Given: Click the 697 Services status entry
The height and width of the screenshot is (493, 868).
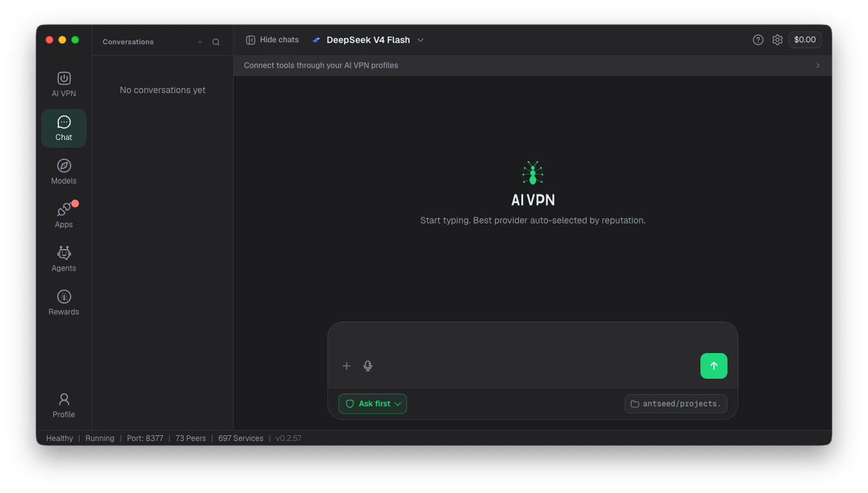Looking at the screenshot, I should pyautogui.click(x=241, y=438).
